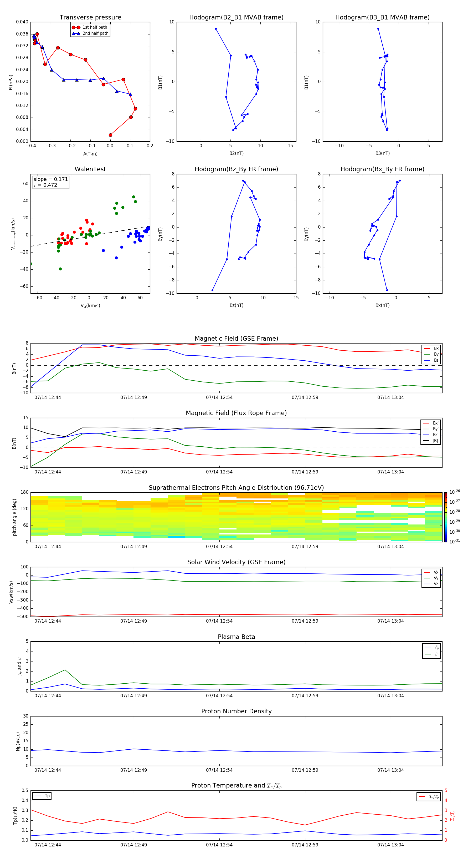Select the "1st half path" legend entry
Image resolution: width=473 pixels, height=868 pixels.
[x=90, y=27]
